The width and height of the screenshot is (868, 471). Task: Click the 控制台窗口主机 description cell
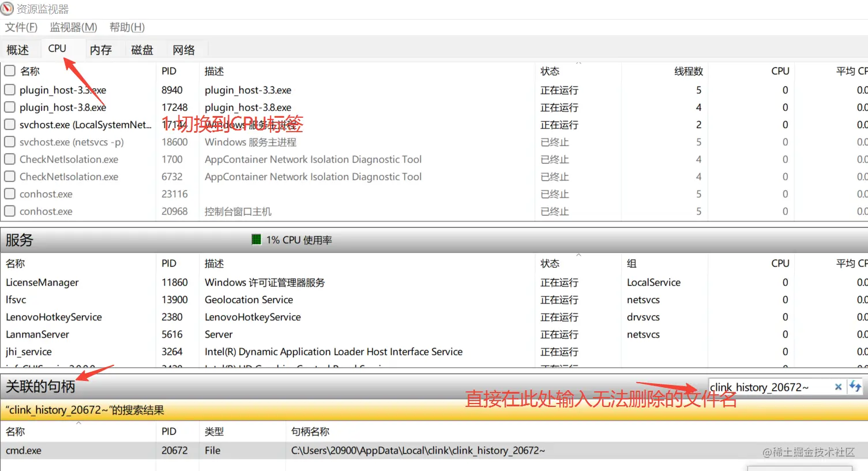[x=238, y=211]
